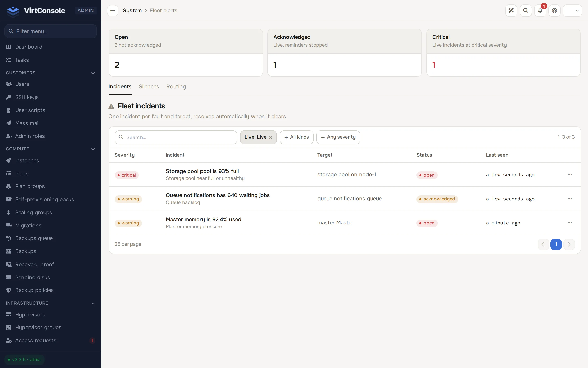The width and height of the screenshot is (588, 368).
Task: Open Master memory is 92.4% used incident
Action: (x=203, y=219)
